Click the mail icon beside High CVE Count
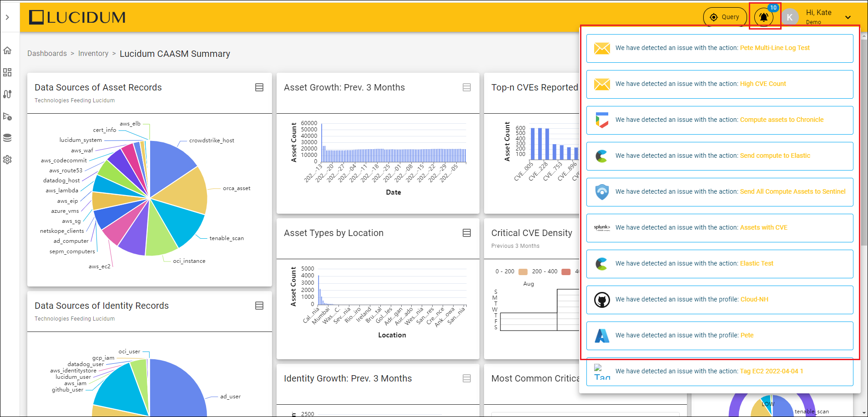This screenshot has width=868, height=417. click(602, 84)
